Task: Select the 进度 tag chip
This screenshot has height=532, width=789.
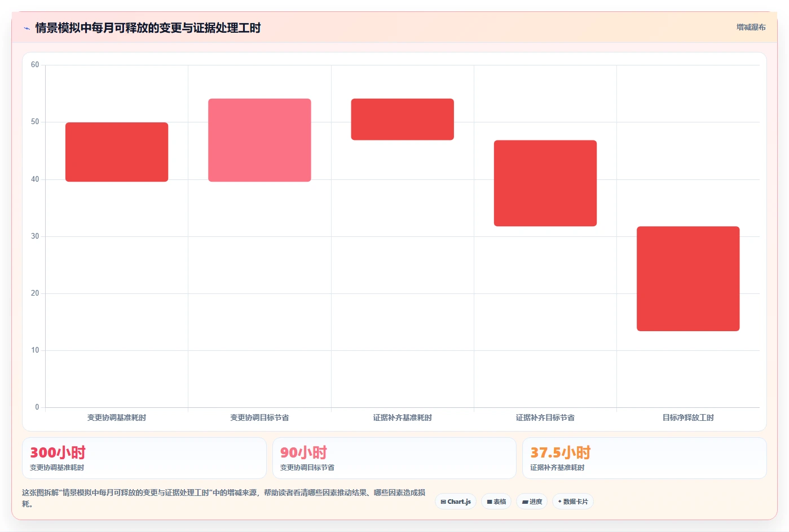Action: point(532,502)
